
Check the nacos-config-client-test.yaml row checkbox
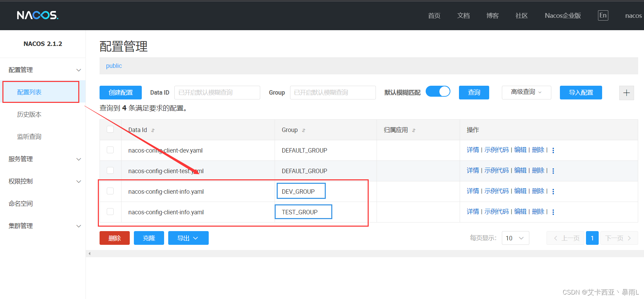[x=110, y=170]
